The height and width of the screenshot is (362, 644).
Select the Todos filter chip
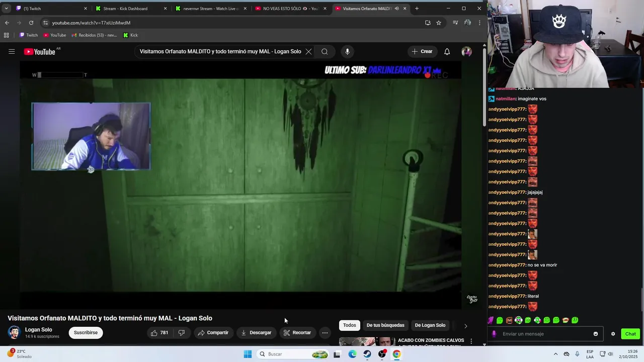coord(350,325)
